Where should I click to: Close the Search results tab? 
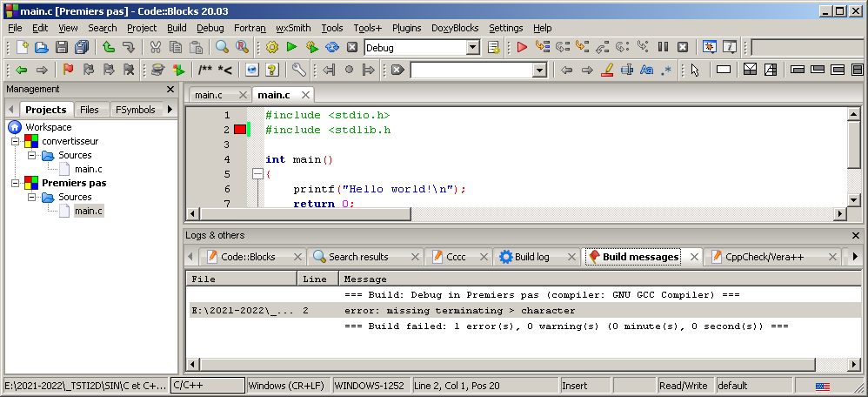[x=415, y=257]
